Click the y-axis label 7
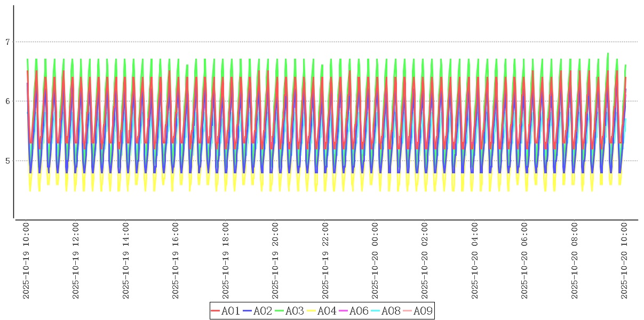The height and width of the screenshot is (320, 644). coord(7,42)
